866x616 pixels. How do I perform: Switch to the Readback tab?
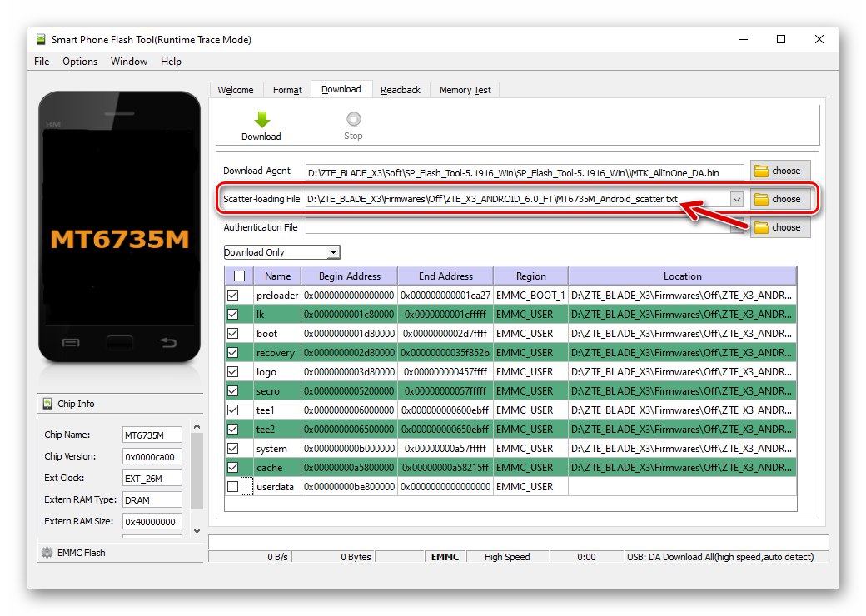tap(401, 90)
